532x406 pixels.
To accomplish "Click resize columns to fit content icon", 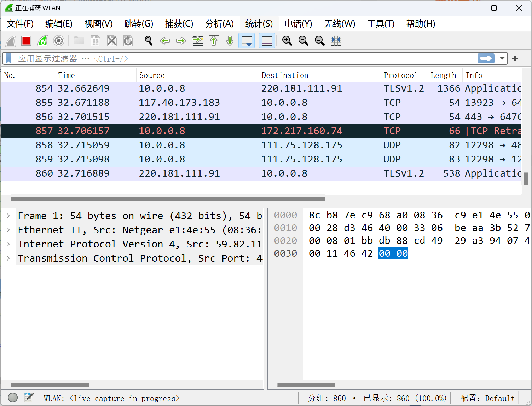I will coord(336,41).
